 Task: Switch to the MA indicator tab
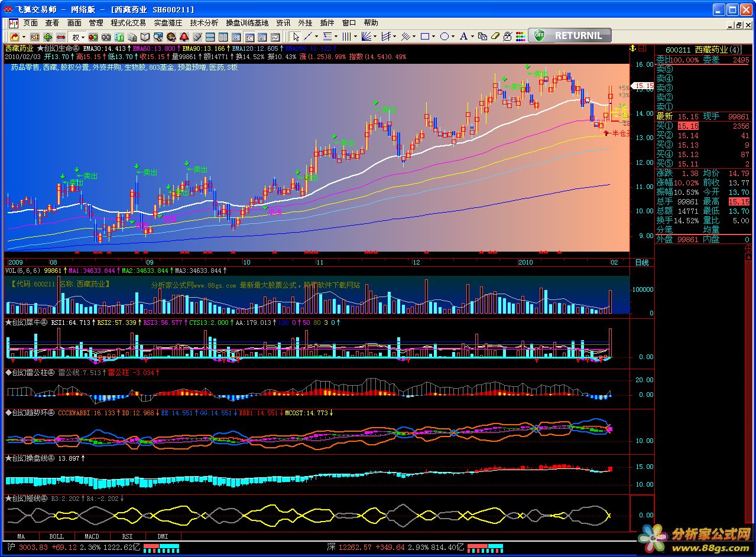tap(21, 536)
